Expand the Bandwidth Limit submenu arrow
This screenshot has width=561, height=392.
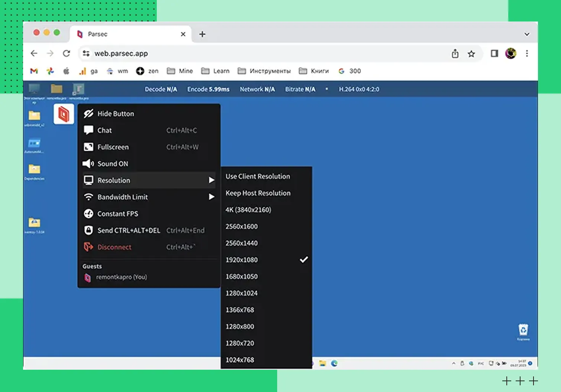(211, 197)
